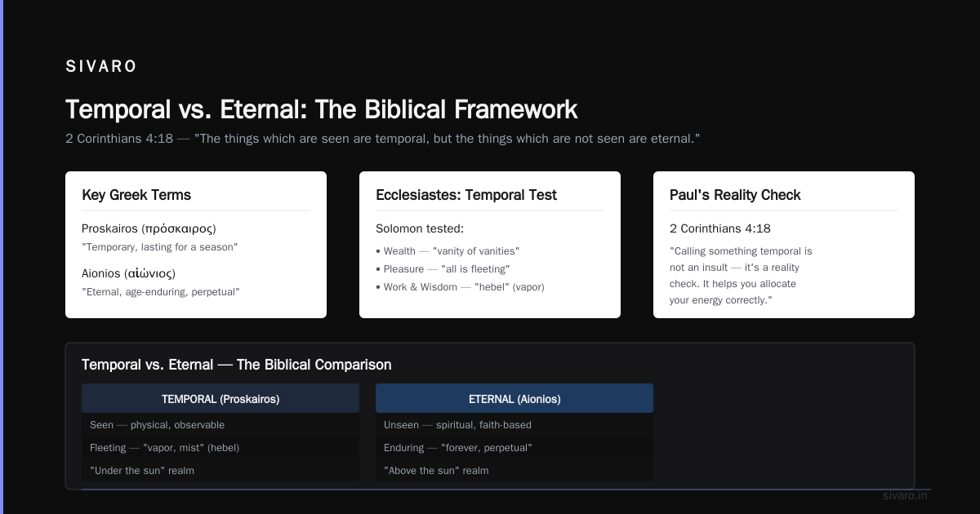Select the heading "Temporal vs. Eternal: The Biblical Framework"
The width and height of the screenshot is (980, 514).
pos(321,109)
